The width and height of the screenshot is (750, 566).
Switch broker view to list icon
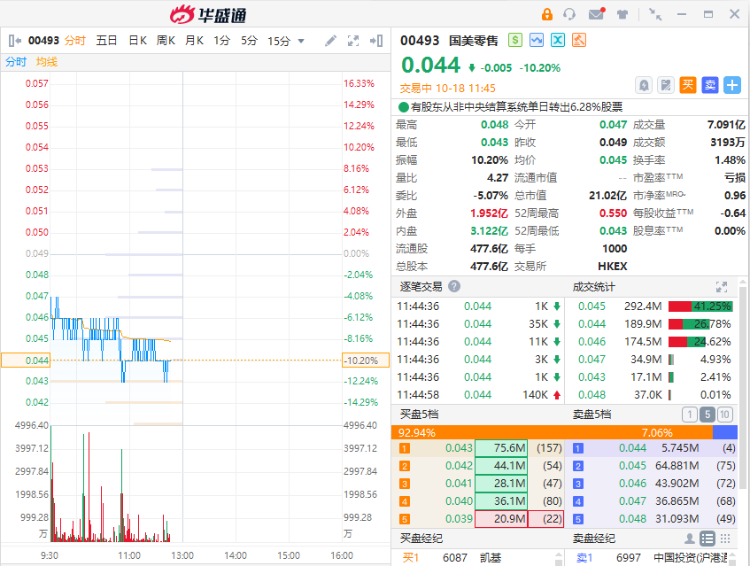click(707, 539)
